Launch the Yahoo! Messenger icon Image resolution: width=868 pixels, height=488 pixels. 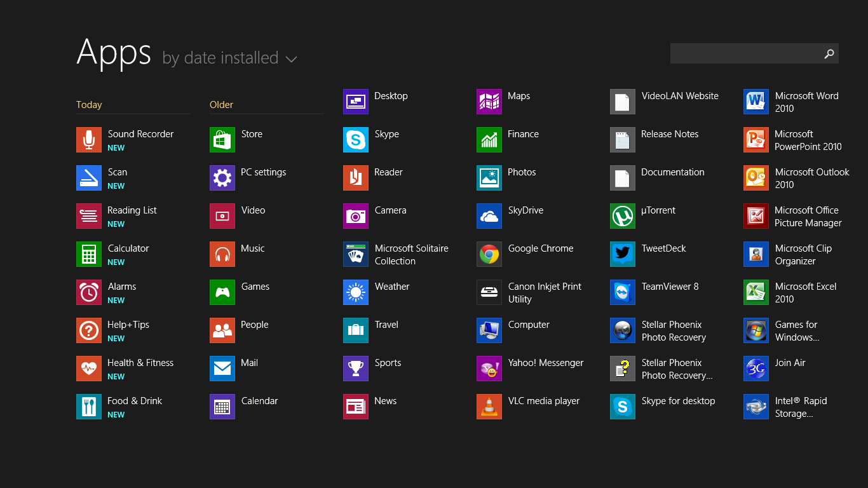tap(489, 369)
